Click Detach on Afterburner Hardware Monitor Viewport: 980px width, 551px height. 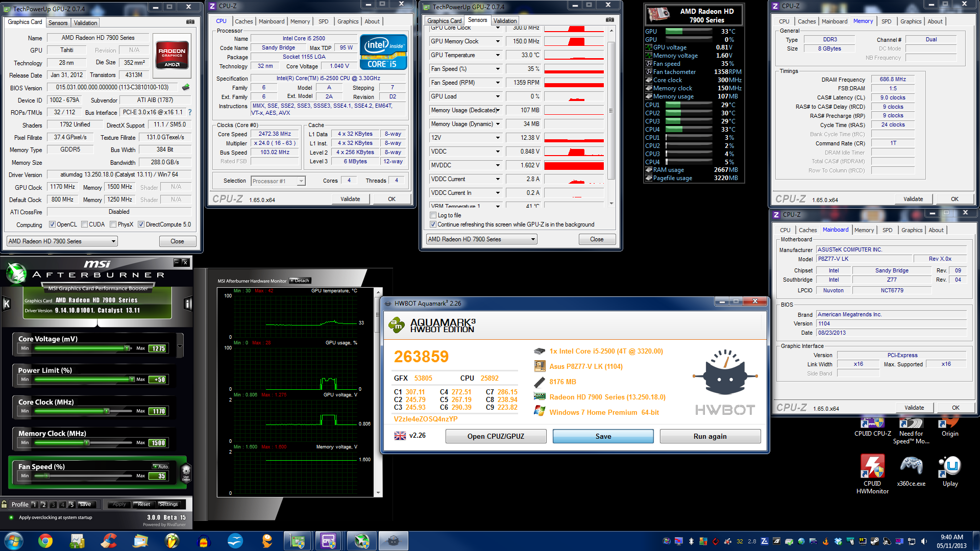coord(300,281)
